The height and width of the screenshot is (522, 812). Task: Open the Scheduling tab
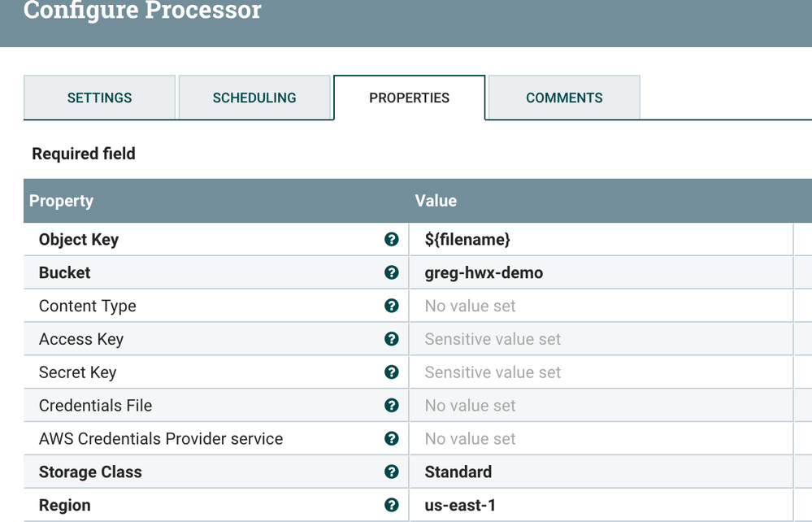(x=254, y=98)
